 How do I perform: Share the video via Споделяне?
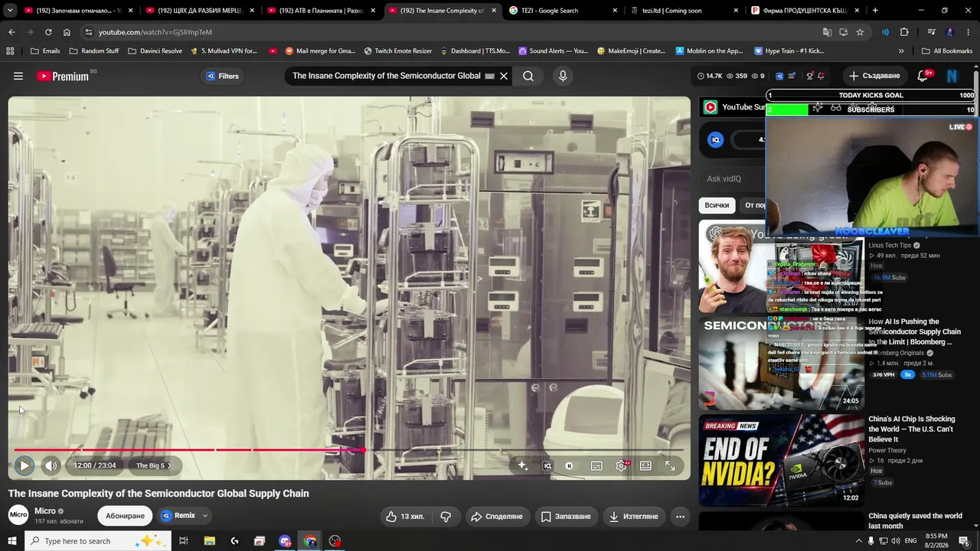497,517
